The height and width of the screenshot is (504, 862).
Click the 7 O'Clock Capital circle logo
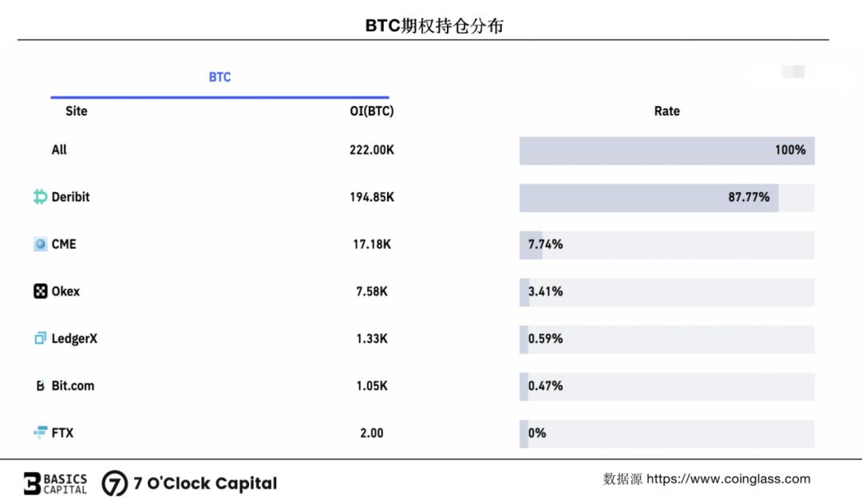tap(115, 483)
